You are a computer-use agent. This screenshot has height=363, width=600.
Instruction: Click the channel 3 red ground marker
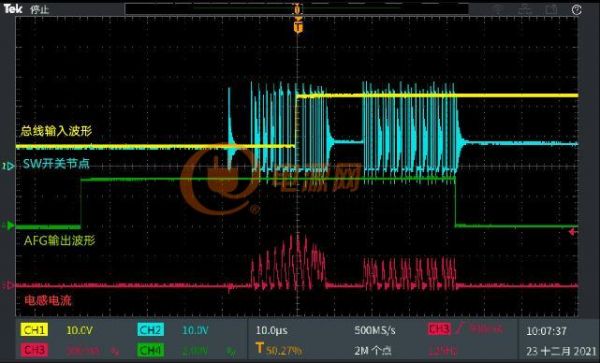tap(8, 285)
